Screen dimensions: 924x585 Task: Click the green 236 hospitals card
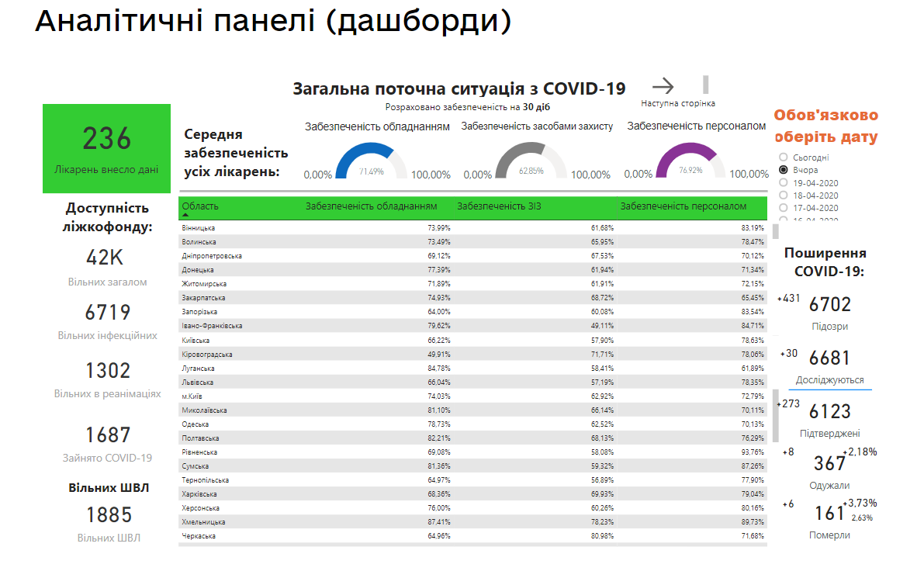(x=106, y=149)
